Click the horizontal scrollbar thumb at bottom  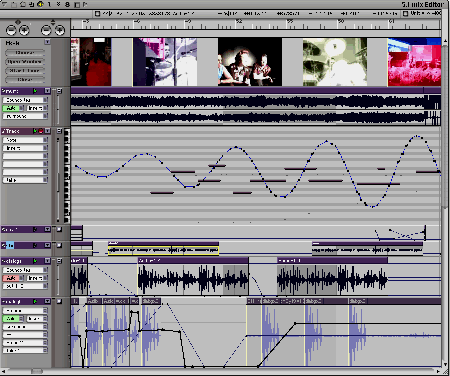[37, 371]
